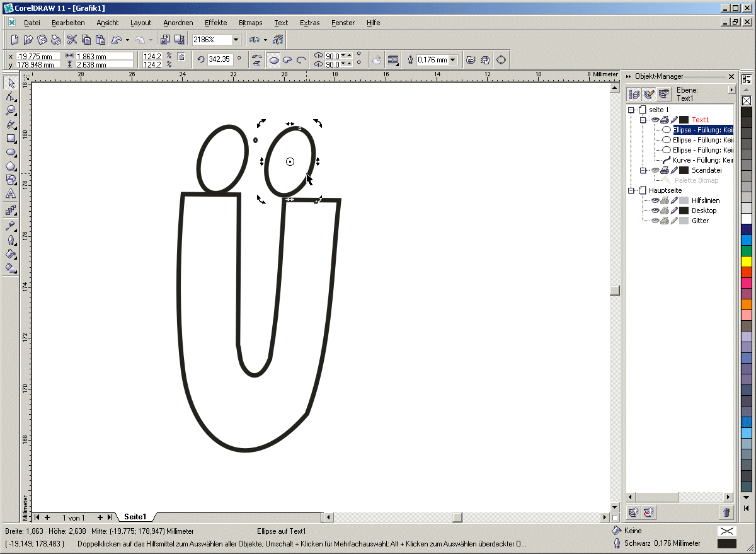This screenshot has height=554, width=756.
Task: Open the Objekt-Manager flyout arrow menu
Action: [x=731, y=90]
